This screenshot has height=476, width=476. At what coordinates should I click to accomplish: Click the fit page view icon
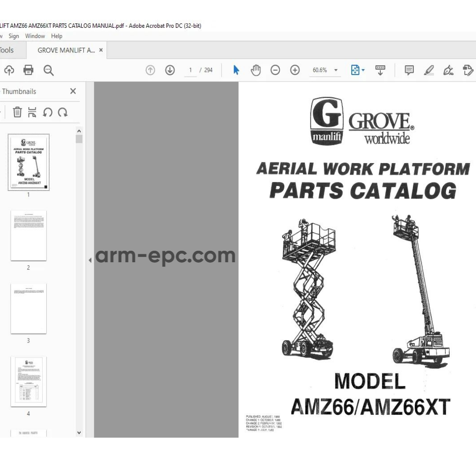coord(355,70)
